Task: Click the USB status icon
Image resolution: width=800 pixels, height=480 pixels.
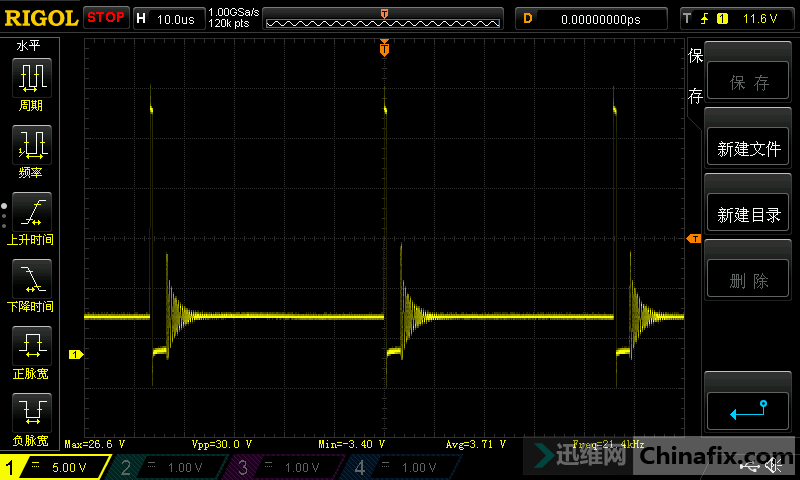Action: 751,467
